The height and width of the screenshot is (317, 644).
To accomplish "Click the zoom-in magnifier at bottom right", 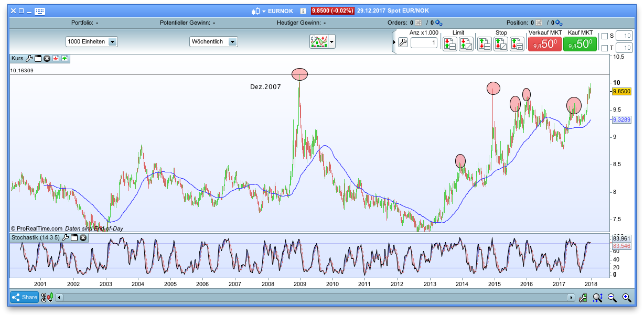I will 627,297.
